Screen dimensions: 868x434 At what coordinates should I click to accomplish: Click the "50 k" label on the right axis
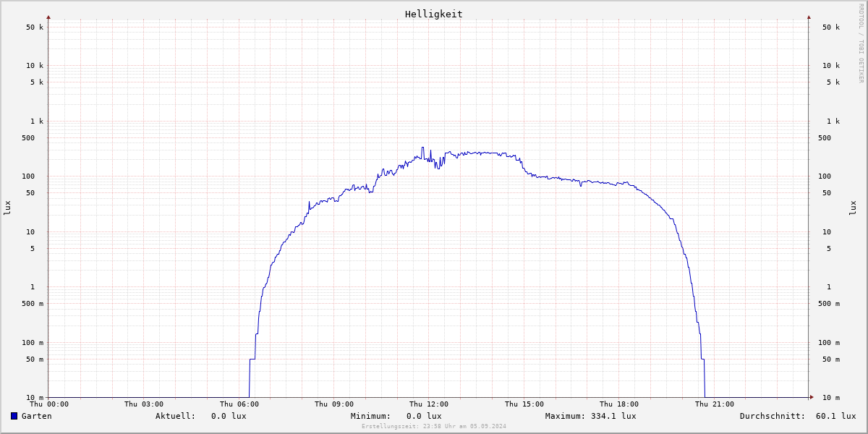click(x=831, y=27)
